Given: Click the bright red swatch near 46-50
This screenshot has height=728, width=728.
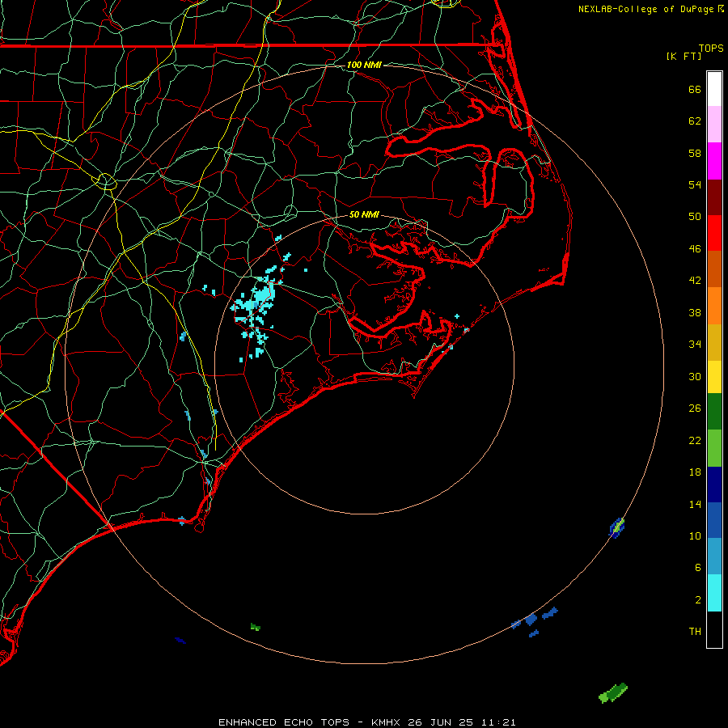Looking at the screenshot, I should tap(714, 233).
